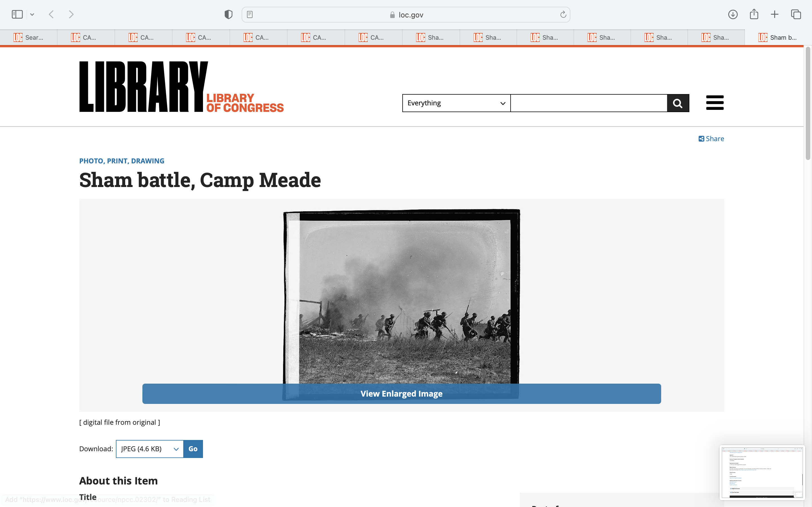Click the Reader view icon in address bar
Image resolution: width=812 pixels, height=507 pixels.
click(x=250, y=14)
